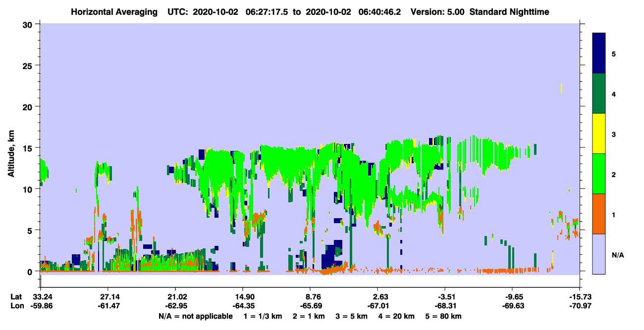Click the start time 06:27:17.5

click(x=267, y=11)
